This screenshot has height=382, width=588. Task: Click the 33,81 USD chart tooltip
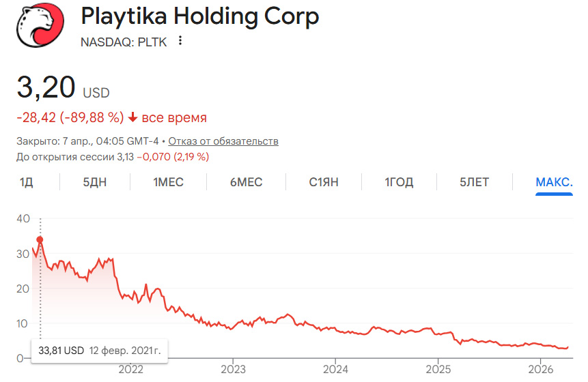(99, 351)
